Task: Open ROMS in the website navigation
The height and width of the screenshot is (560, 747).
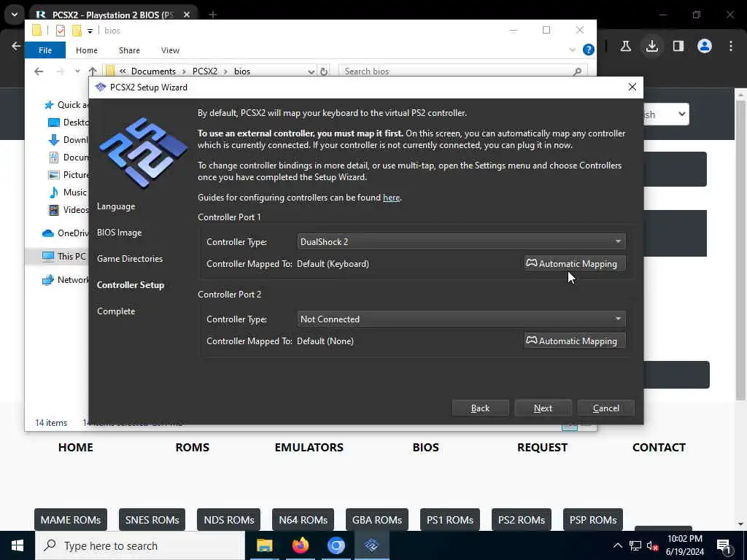Action: (x=192, y=448)
